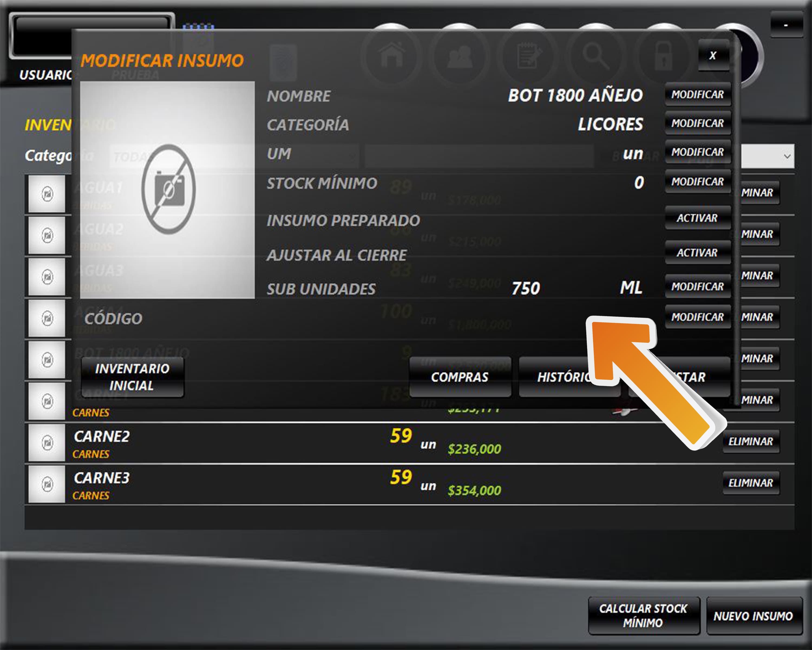Click the padlock icon in top toolbar

(664, 56)
